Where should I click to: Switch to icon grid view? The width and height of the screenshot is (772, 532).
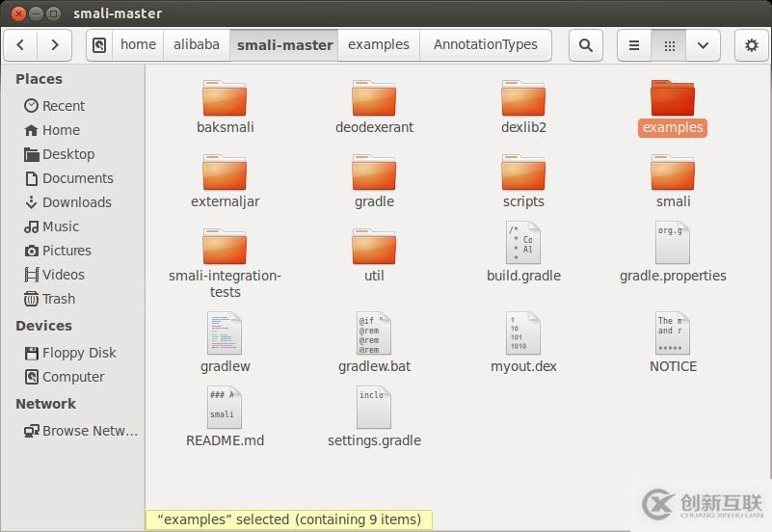pos(669,45)
